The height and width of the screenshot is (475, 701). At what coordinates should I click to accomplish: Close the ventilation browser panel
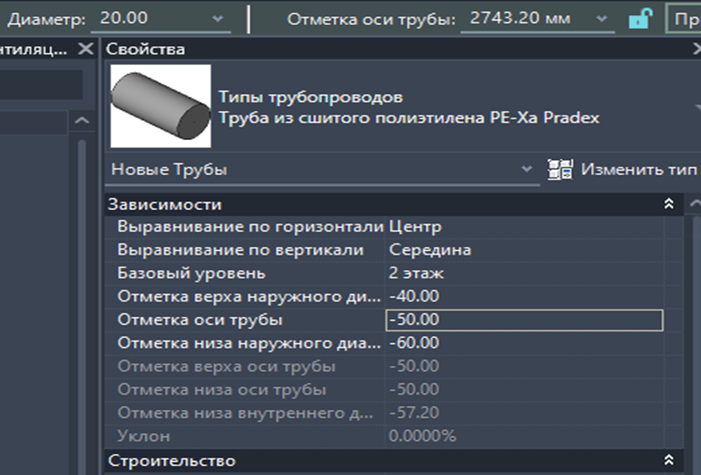tap(85, 48)
